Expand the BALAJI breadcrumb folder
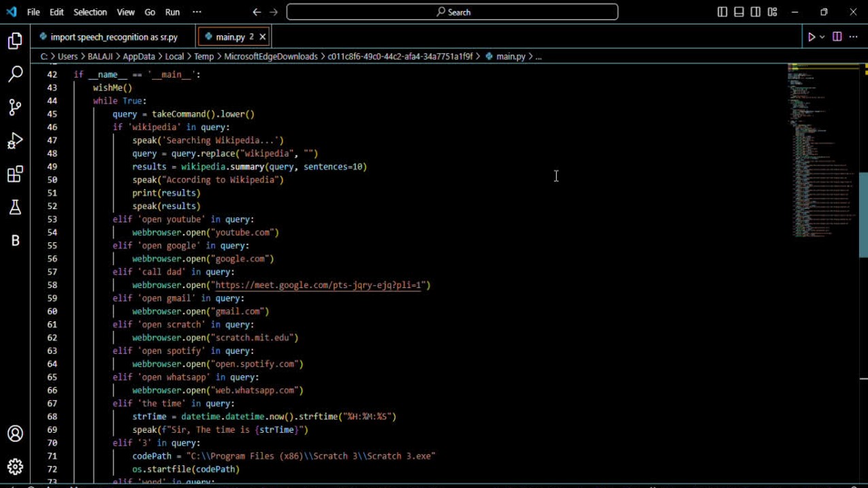The width and height of the screenshot is (868, 488). click(x=100, y=56)
